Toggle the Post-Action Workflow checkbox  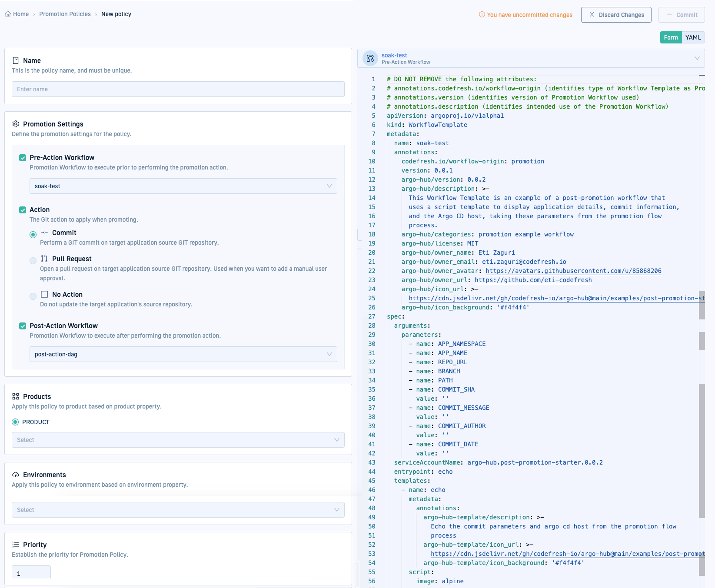click(x=23, y=326)
